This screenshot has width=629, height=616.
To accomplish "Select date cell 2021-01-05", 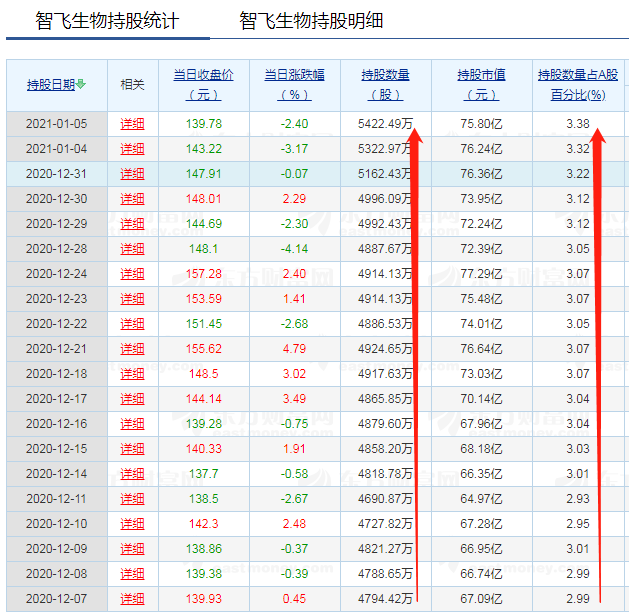I will (x=57, y=124).
